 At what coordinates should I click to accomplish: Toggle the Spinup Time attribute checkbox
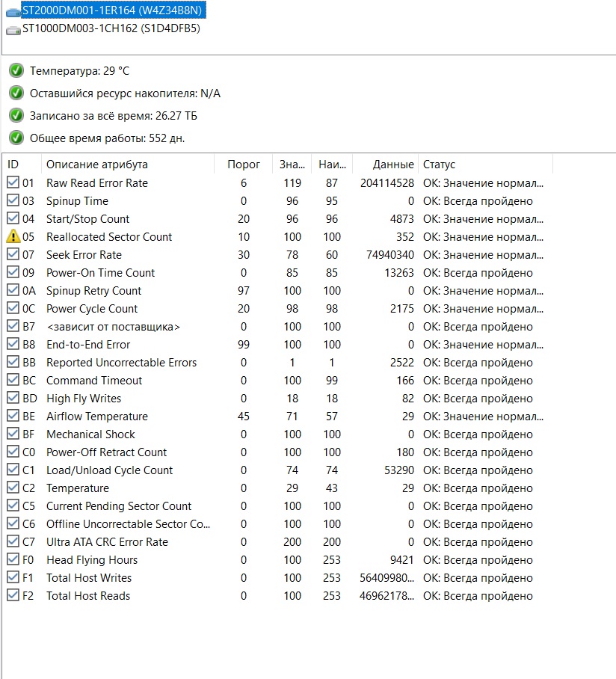(x=13, y=201)
